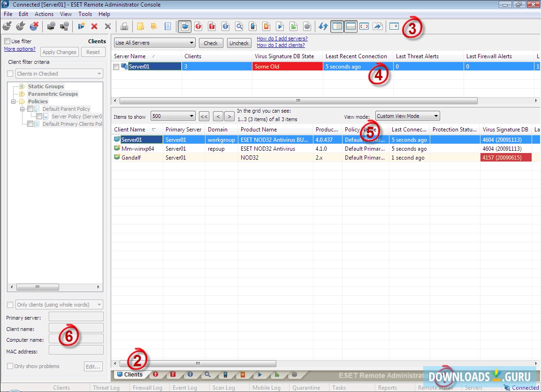Open the Reports chart icon in the toolbar
541x392 pixels.
click(x=294, y=27)
